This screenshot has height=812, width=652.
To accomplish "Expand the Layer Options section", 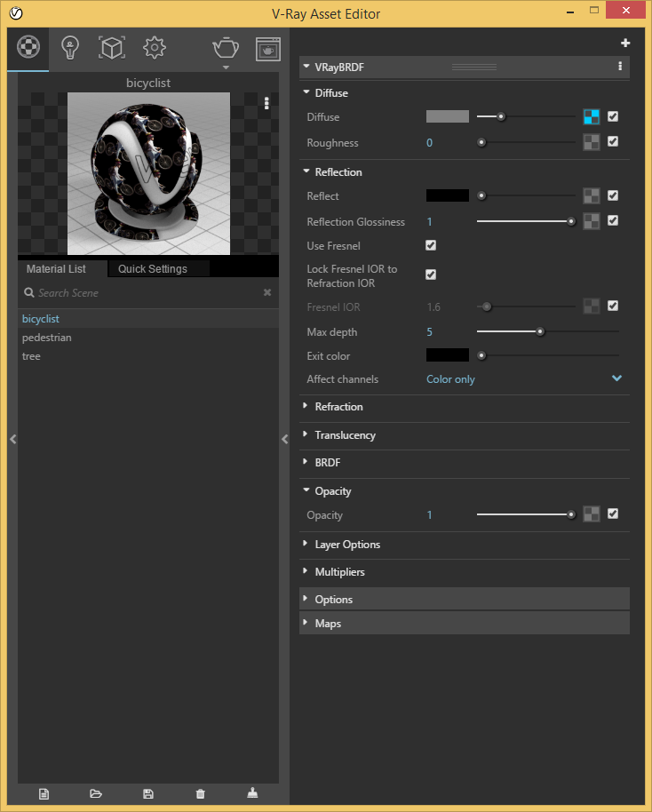I will pos(306,543).
